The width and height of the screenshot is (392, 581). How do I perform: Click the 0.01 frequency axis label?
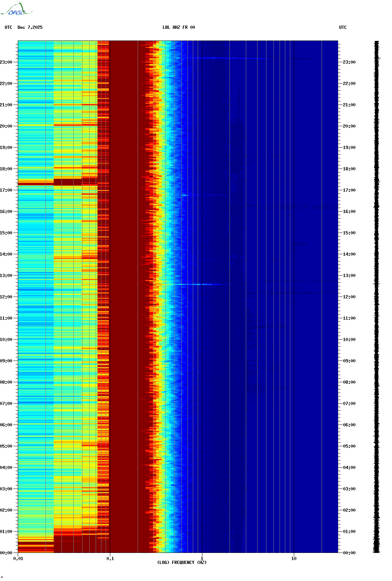point(18,559)
